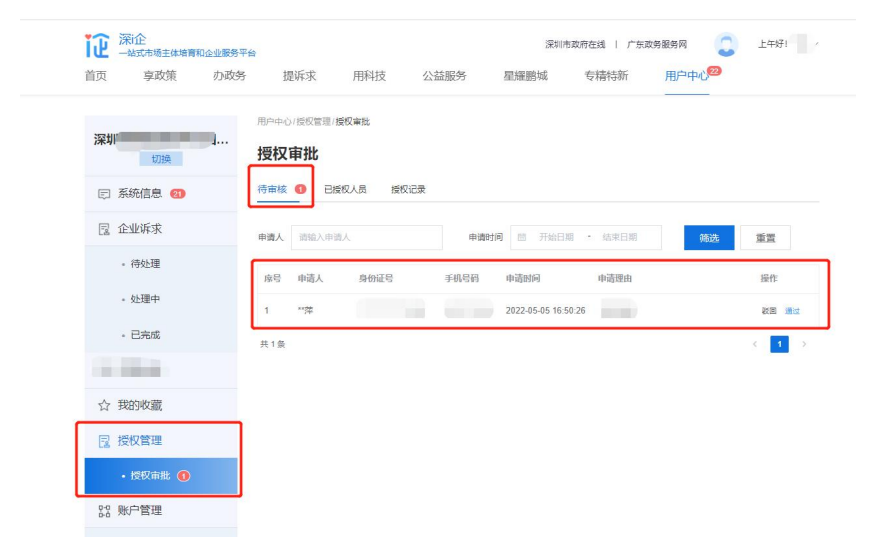
Task: Select 处理中 under 企业诉求
Action: (x=145, y=299)
